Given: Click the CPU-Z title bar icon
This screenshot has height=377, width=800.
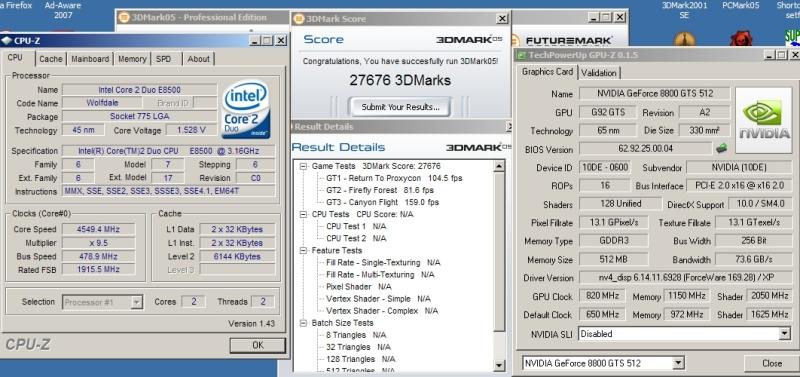Looking at the screenshot, I should [x=7, y=40].
